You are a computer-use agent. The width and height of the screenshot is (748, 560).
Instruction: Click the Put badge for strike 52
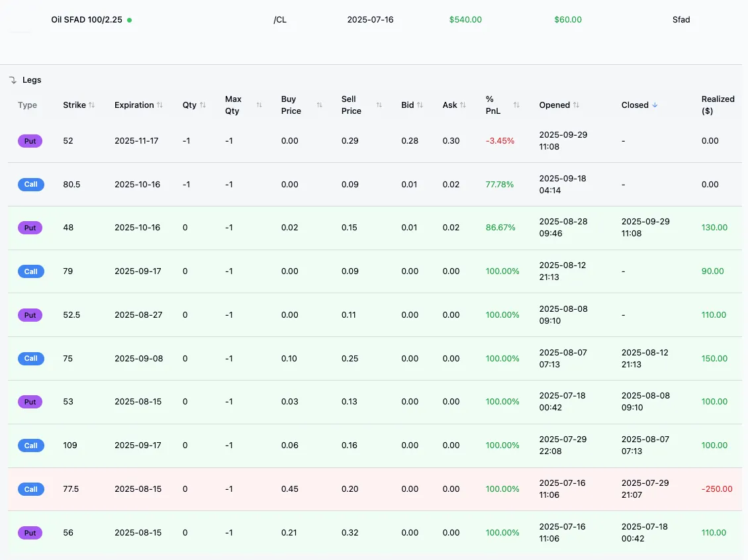30,141
